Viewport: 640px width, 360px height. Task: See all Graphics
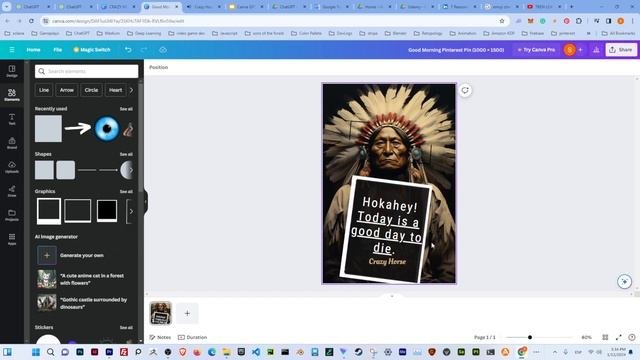126,191
